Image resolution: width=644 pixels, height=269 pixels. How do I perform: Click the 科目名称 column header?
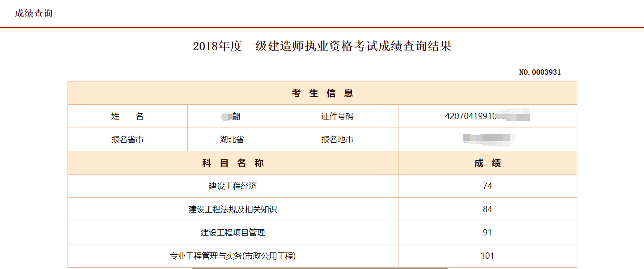233,163
